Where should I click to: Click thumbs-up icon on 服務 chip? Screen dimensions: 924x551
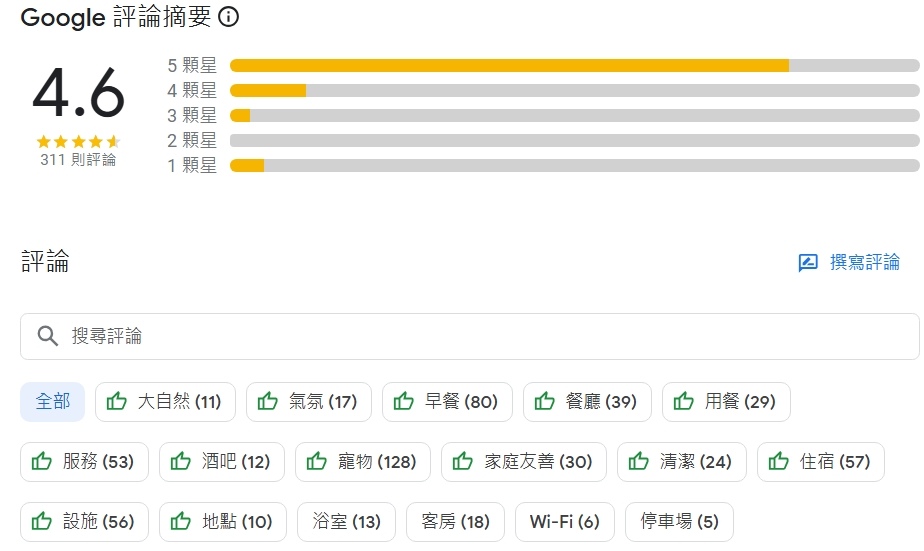[42, 462]
